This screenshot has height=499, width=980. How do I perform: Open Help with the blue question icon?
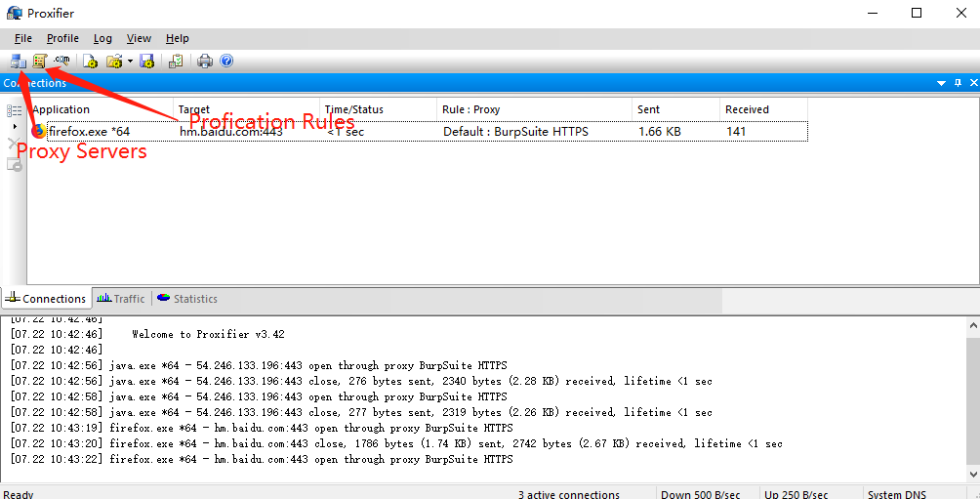point(226,61)
